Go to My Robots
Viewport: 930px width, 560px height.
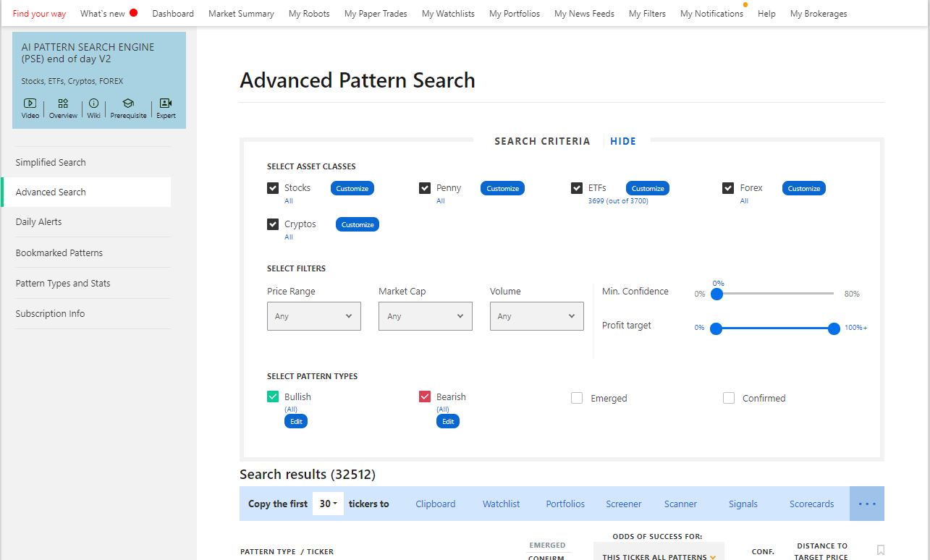coord(309,14)
